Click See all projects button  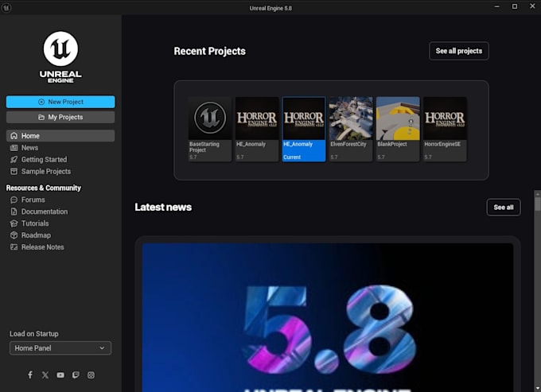(459, 51)
